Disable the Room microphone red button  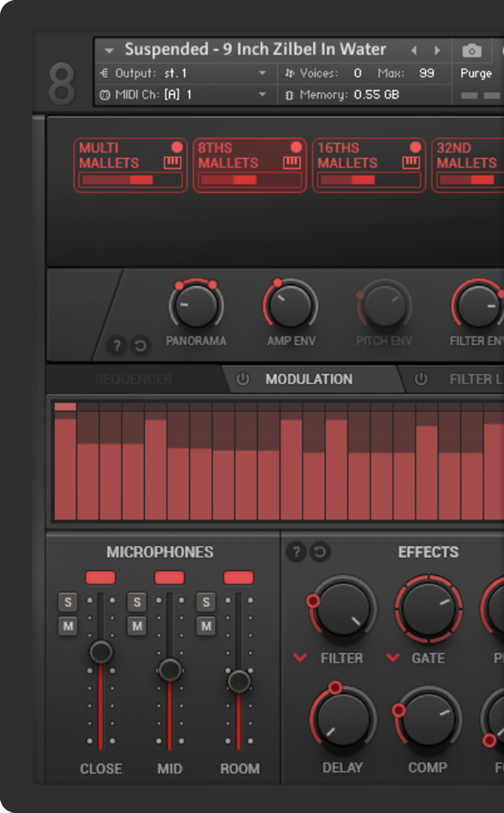tap(238, 578)
